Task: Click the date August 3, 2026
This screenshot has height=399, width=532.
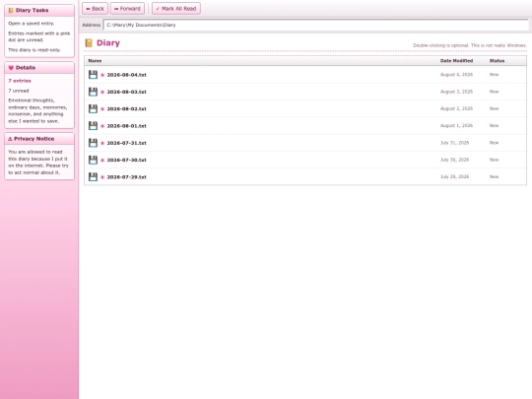Action: [x=456, y=92]
